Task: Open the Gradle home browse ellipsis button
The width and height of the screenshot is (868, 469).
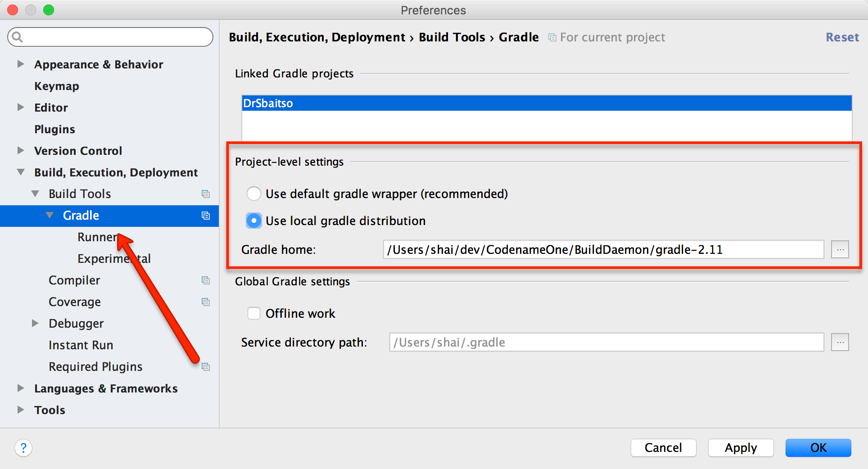Action: coord(840,249)
